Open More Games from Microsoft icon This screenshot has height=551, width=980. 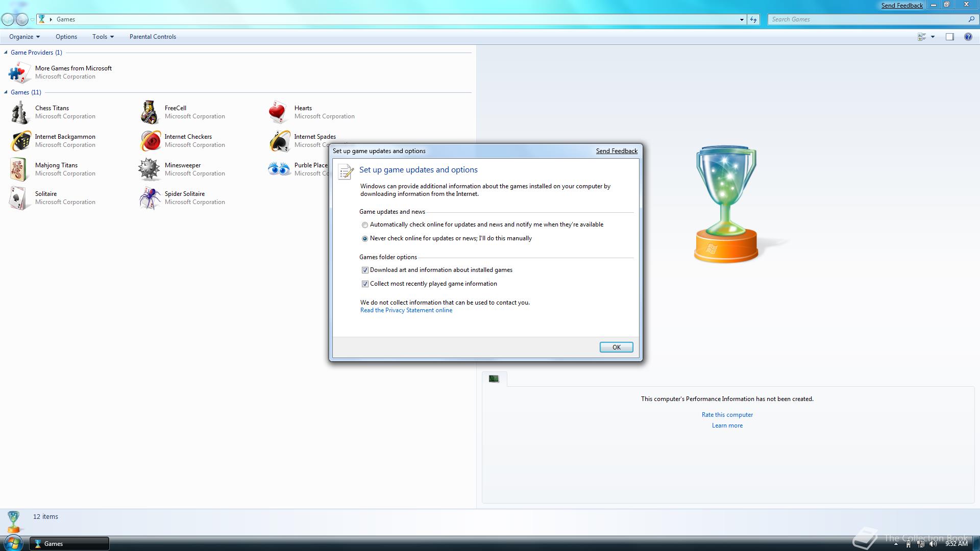point(19,72)
